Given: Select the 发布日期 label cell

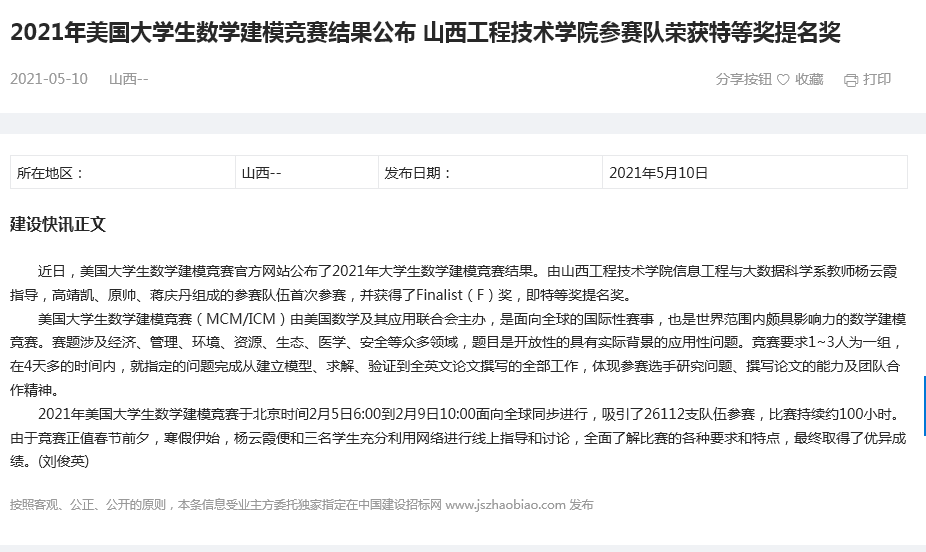Looking at the screenshot, I should pos(418,172).
